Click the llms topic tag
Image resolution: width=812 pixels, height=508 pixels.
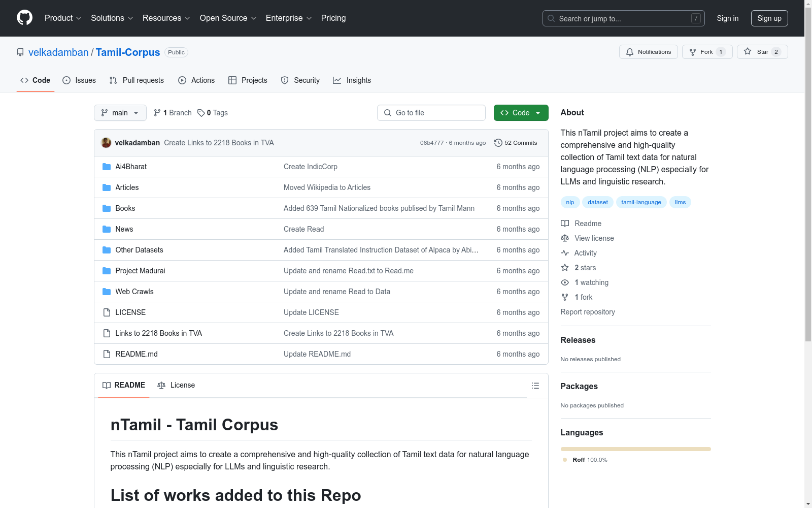pyautogui.click(x=680, y=202)
